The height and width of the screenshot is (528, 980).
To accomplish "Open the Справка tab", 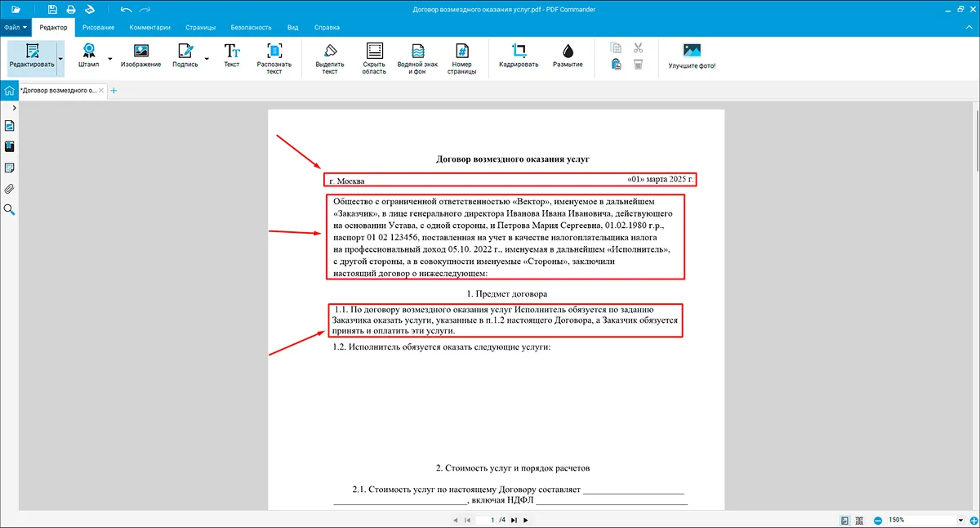I will (x=327, y=27).
